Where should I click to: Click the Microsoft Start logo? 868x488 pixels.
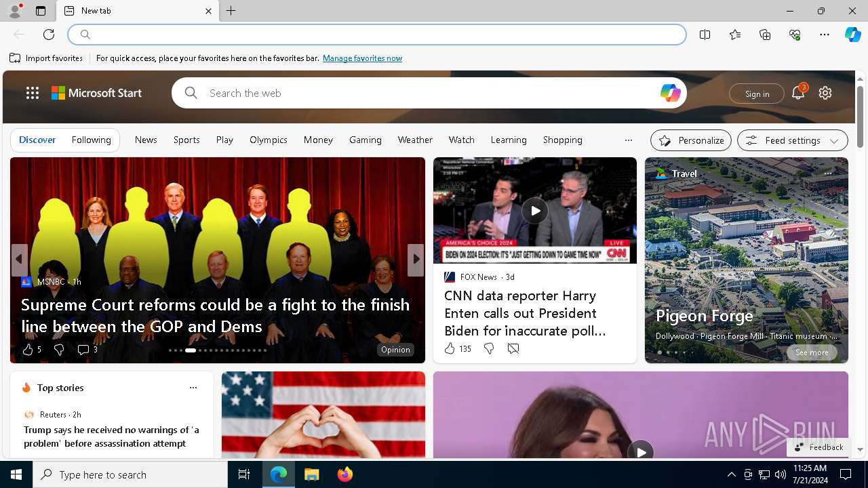[97, 93]
